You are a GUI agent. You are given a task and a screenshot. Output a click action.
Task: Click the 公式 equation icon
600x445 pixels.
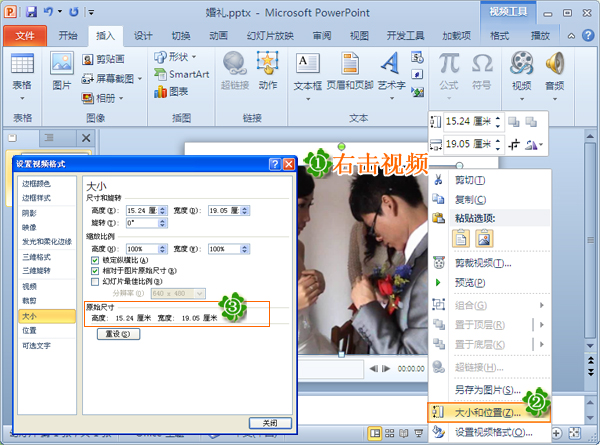pyautogui.click(x=449, y=63)
